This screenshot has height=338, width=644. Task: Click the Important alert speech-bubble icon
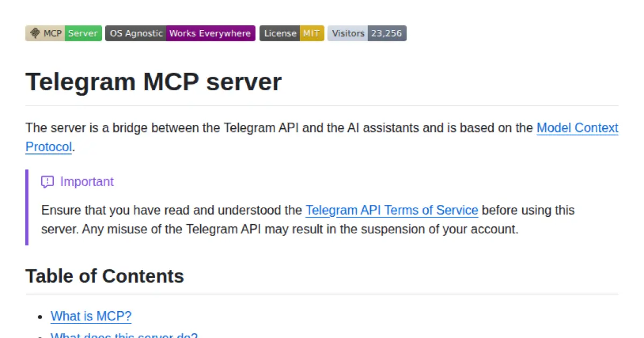[48, 182]
